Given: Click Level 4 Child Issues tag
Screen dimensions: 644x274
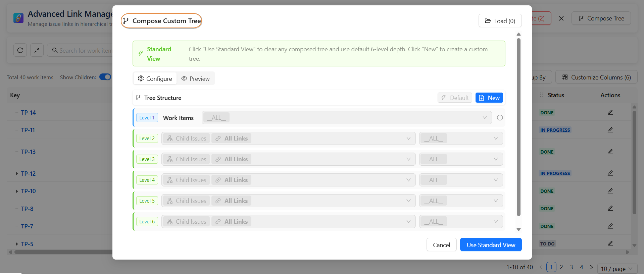Looking at the screenshot, I should point(186,180).
